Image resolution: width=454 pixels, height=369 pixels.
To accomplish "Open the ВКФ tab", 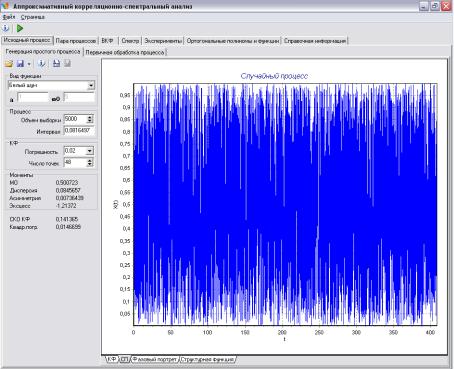I will click(107, 41).
